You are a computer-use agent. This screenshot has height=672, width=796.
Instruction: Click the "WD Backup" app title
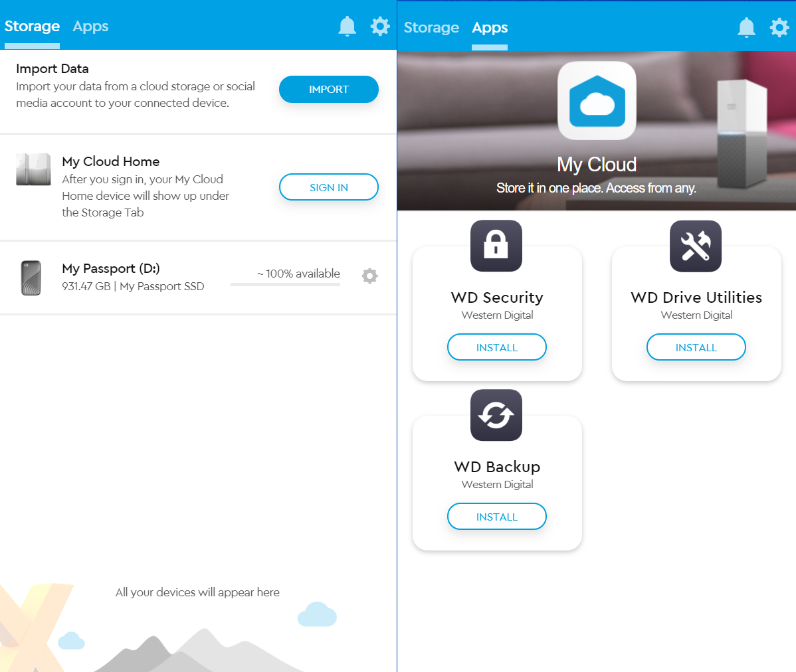pyautogui.click(x=497, y=467)
